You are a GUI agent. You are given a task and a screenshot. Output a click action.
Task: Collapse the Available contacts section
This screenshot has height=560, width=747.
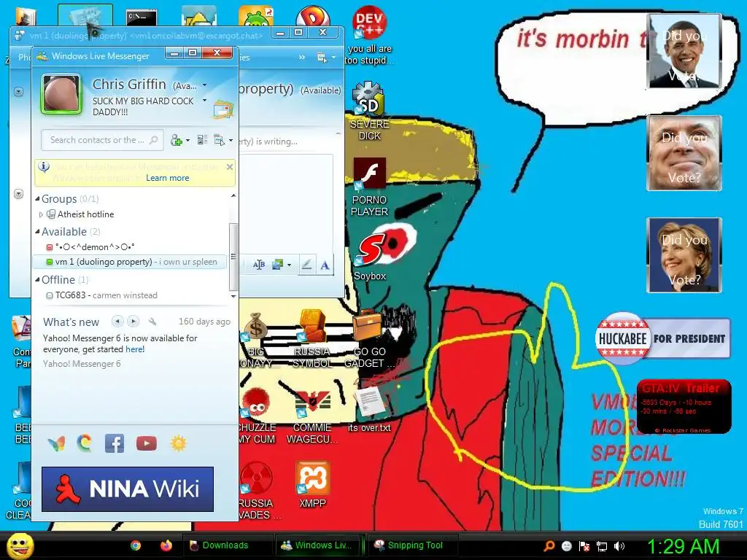38,231
